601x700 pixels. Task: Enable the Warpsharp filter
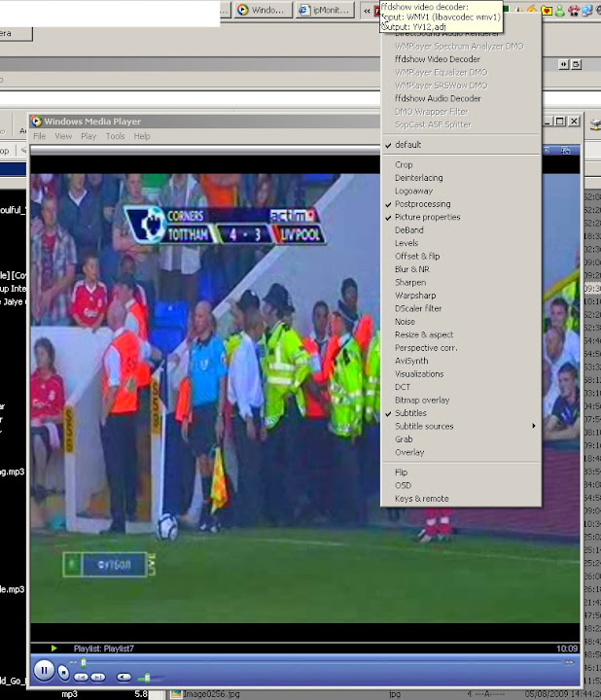[x=461, y=296]
